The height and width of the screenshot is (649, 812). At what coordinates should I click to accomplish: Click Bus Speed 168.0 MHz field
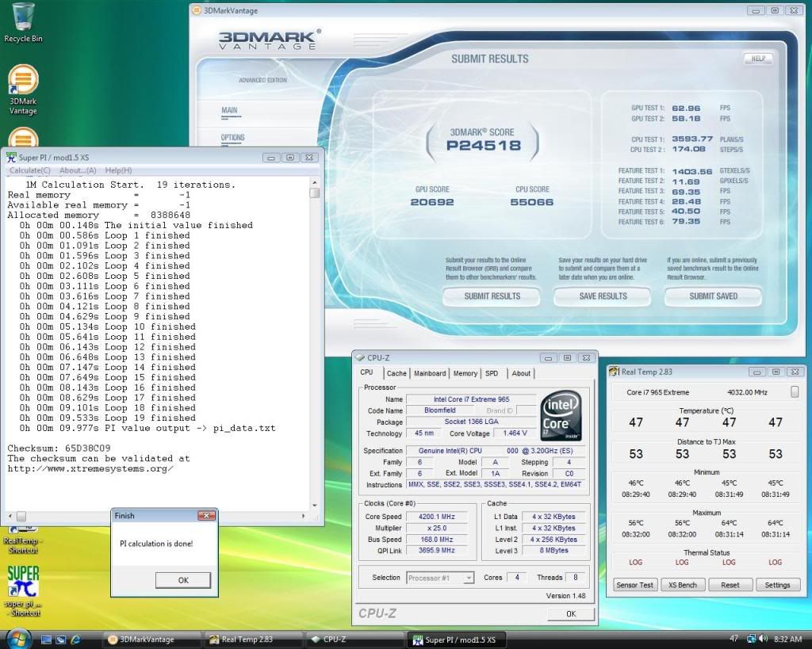[x=437, y=540]
